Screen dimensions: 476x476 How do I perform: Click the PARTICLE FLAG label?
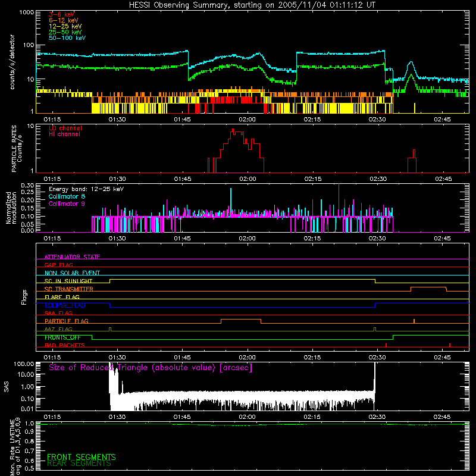tap(67, 321)
